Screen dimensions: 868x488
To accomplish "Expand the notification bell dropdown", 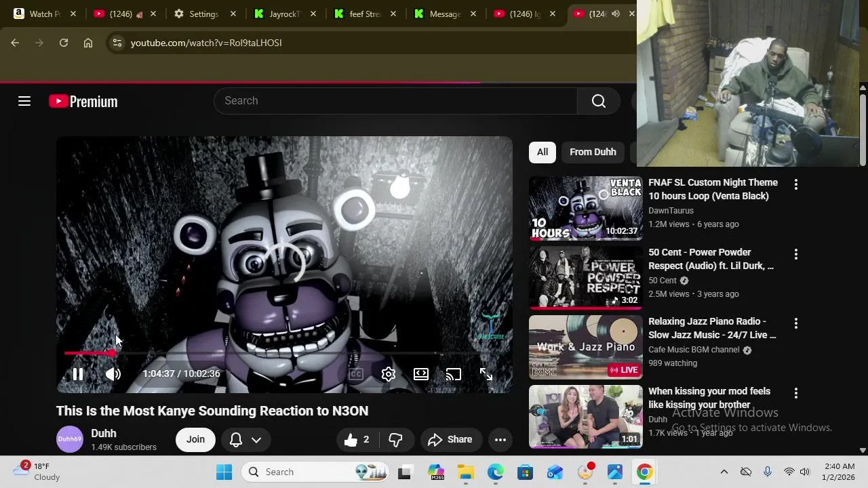I will point(246,440).
